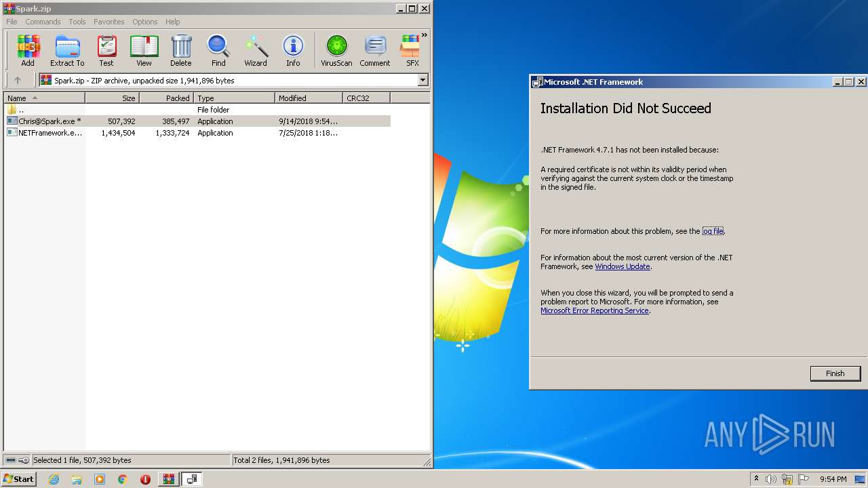Click the Delete icon in WinRAR toolbar
868x488 pixels.
click(x=180, y=51)
